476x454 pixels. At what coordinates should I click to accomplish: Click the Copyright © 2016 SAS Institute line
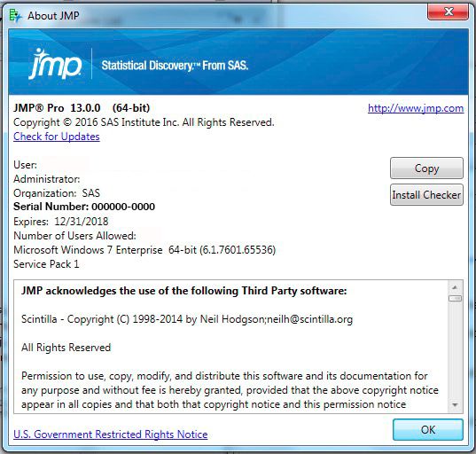click(x=144, y=122)
